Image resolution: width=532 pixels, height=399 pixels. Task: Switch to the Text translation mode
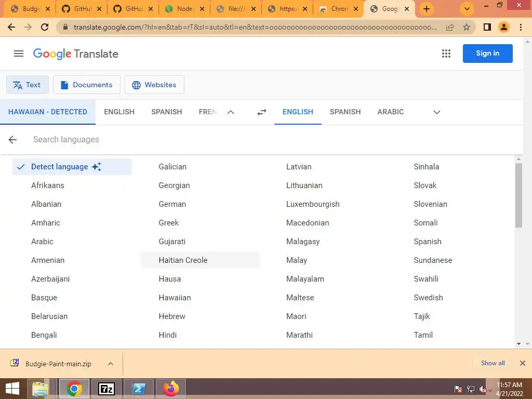click(28, 85)
